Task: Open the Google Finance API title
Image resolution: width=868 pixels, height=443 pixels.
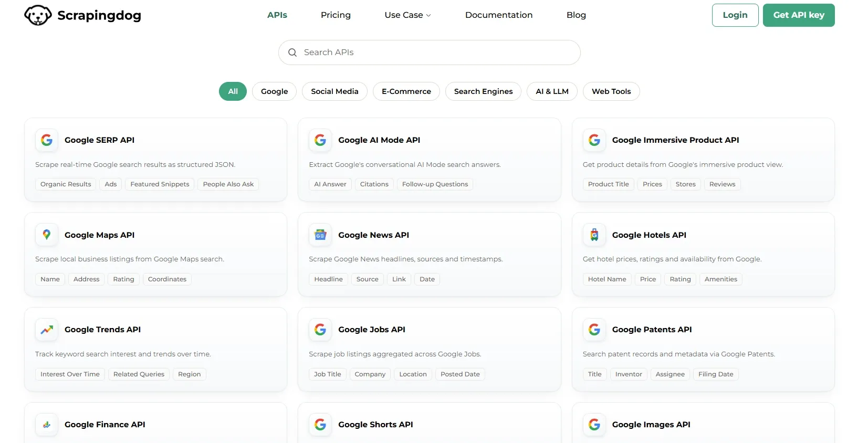Action: [105, 425]
